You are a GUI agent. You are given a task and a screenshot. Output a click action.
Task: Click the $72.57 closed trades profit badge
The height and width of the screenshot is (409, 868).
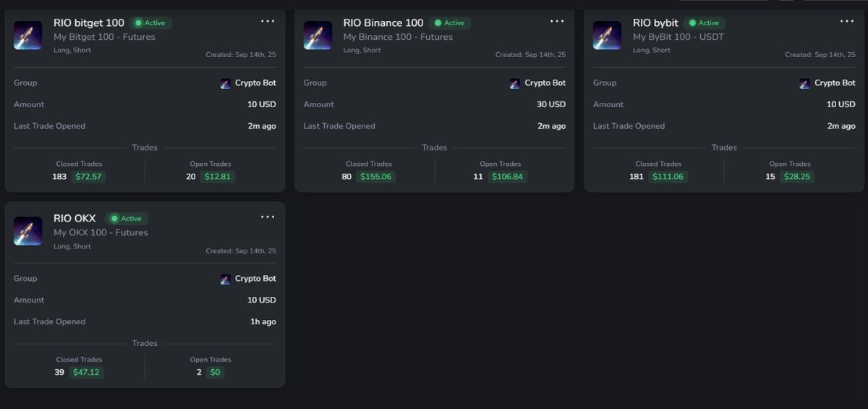click(x=88, y=177)
